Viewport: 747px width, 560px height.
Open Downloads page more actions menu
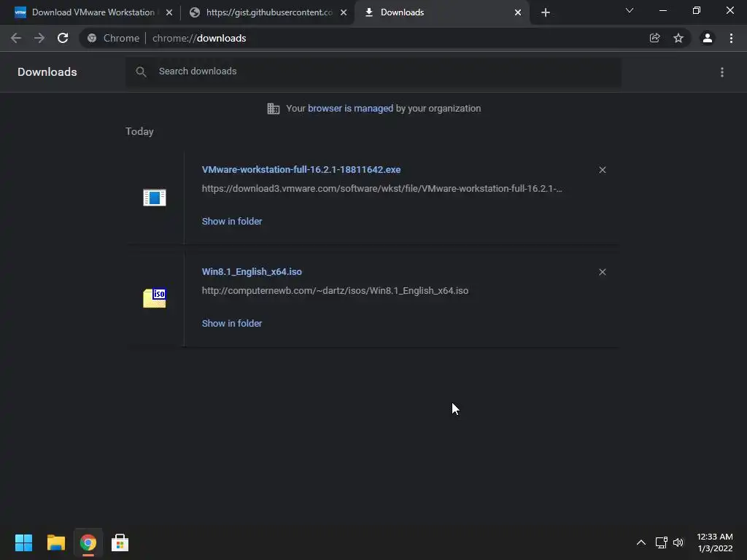tap(722, 72)
